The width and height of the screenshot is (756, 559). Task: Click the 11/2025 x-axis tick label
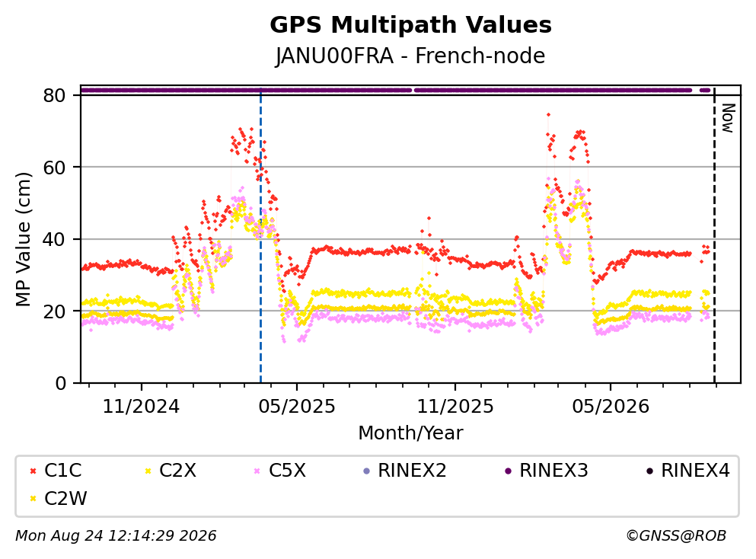pos(455,407)
